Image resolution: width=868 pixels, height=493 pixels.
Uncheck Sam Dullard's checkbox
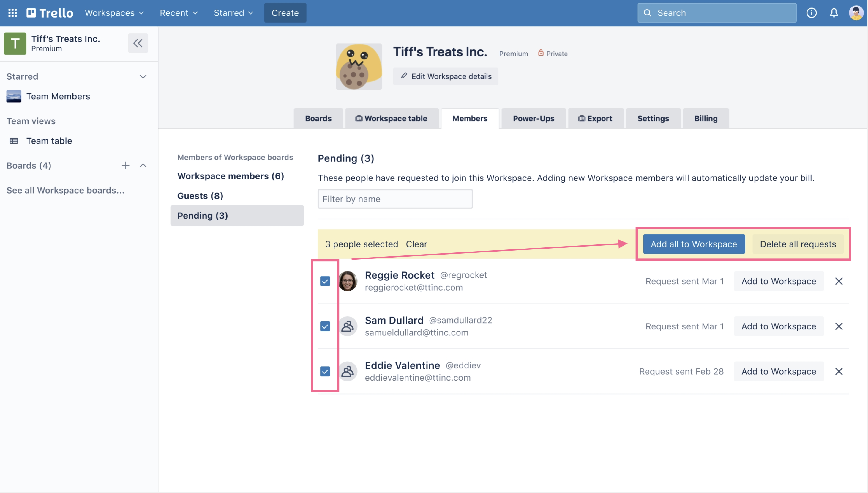click(x=325, y=326)
